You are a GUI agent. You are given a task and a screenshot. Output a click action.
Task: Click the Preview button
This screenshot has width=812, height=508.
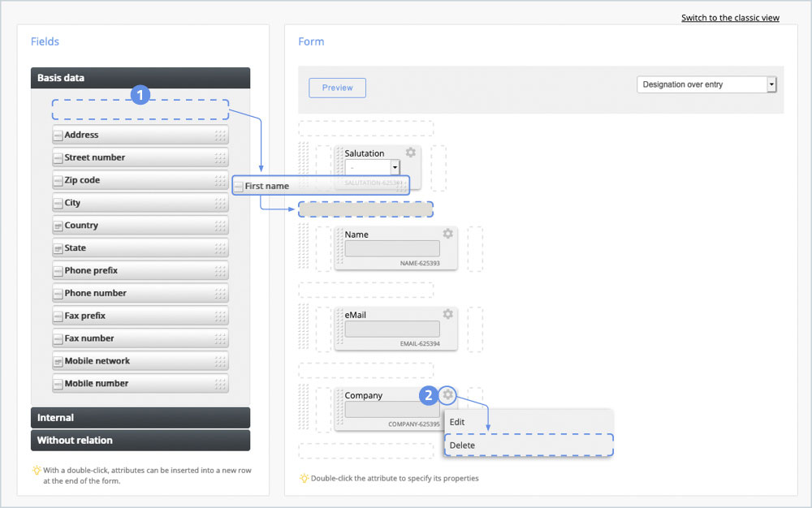[x=337, y=88]
